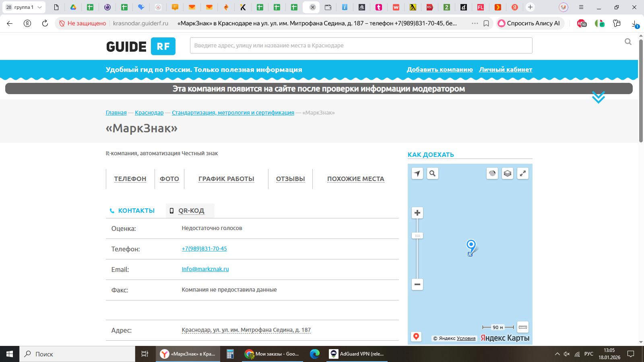644x362 pixels.
Task: Jump to the ОТЗЫВЫ section
Action: (290, 179)
